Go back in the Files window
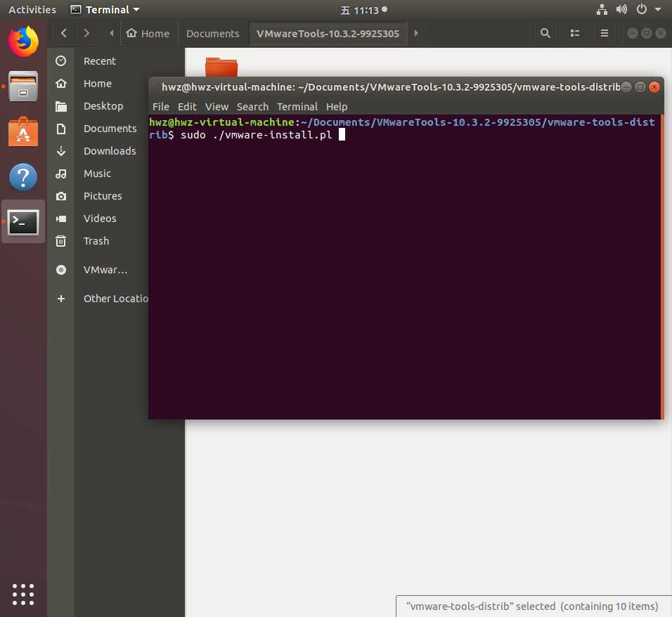This screenshot has width=672, height=617. pos(64,33)
